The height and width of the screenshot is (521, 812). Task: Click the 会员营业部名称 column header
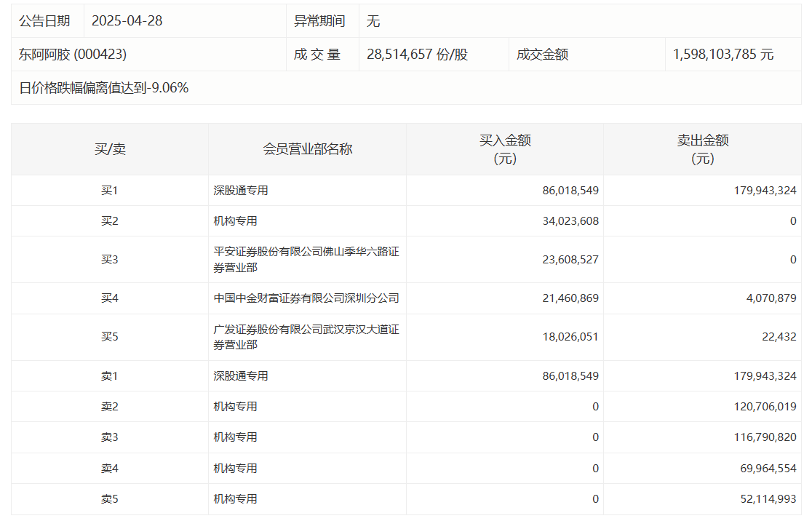pyautogui.click(x=308, y=149)
